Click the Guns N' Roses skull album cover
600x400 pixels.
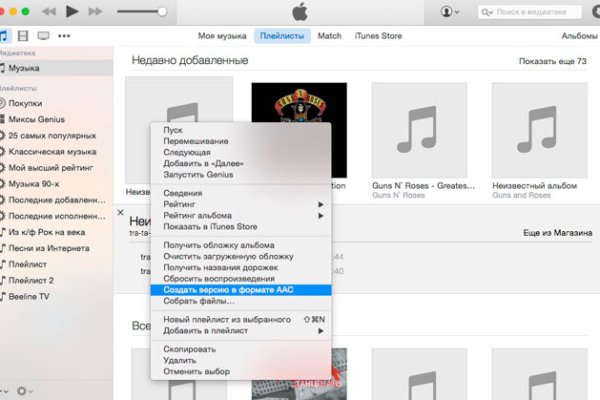[299, 102]
